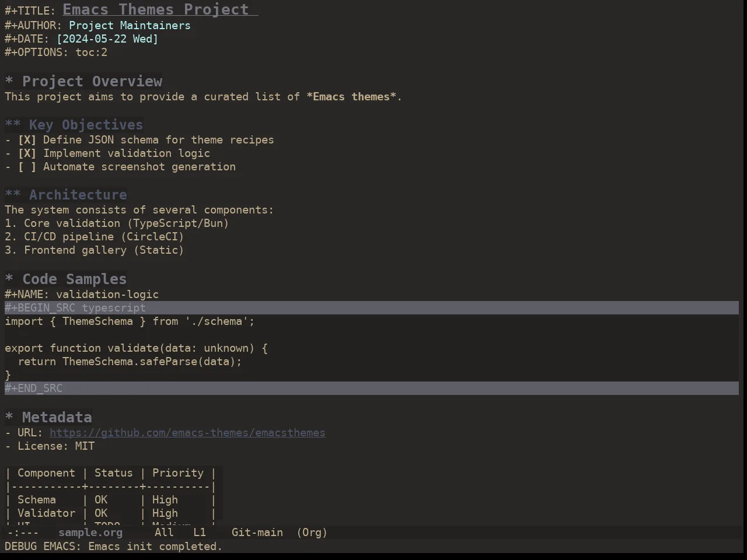Click 'CI/CD pipeline (CircleCI)' list item
The width and height of the screenshot is (747, 560).
[95, 237]
